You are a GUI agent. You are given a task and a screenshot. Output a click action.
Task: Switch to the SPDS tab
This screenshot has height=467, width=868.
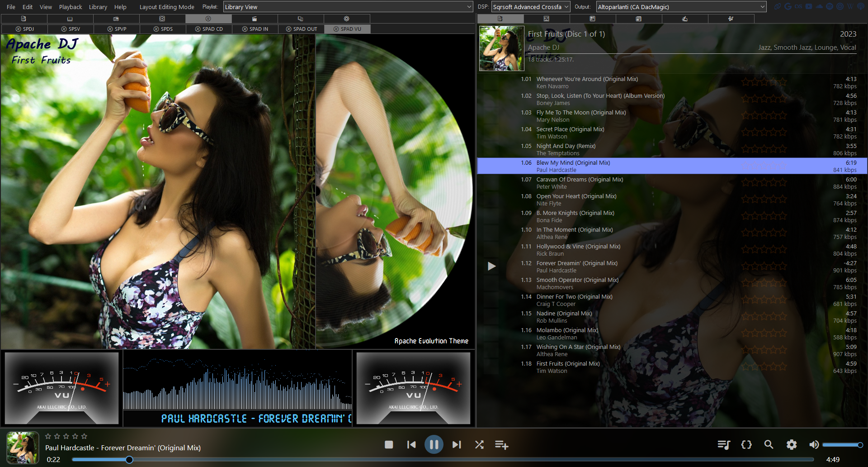tap(163, 29)
